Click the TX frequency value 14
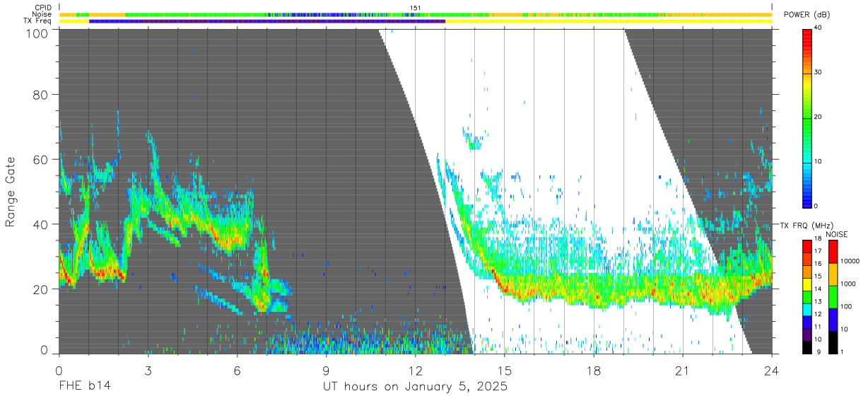Screen dimensions: 868x401 (819, 290)
